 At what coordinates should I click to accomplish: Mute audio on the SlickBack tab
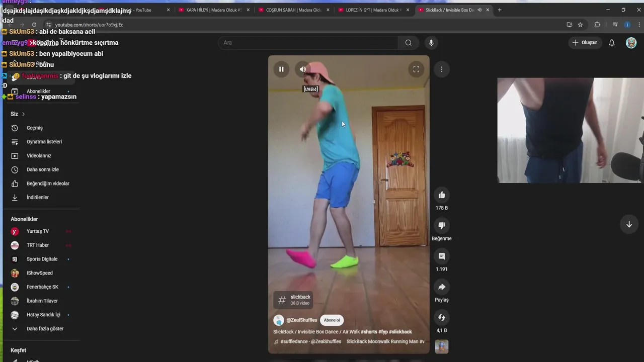[x=479, y=10]
